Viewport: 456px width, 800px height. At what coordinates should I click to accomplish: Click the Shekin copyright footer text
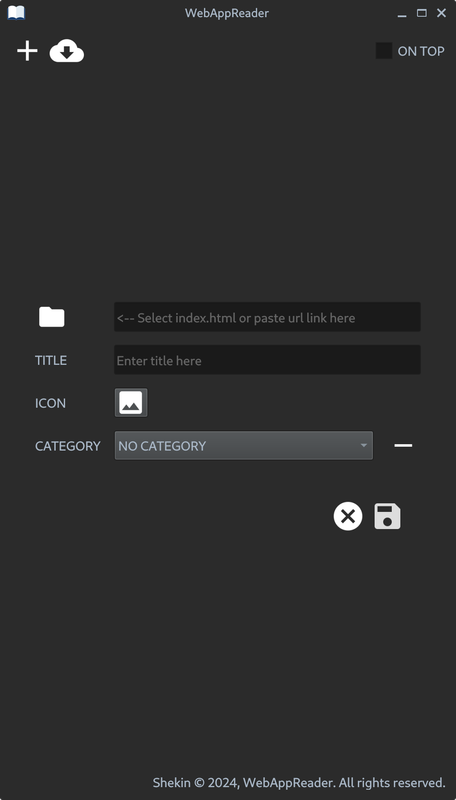point(299,782)
